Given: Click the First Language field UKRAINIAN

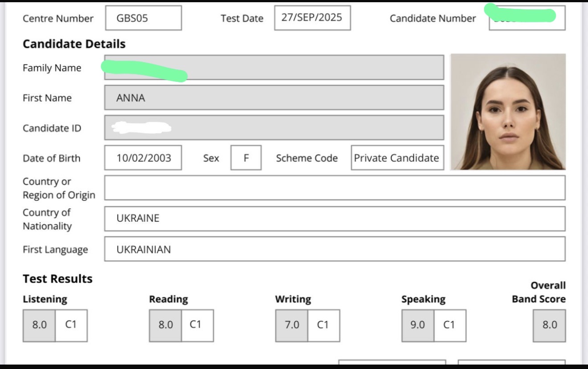Looking at the screenshot, I should pos(335,249).
